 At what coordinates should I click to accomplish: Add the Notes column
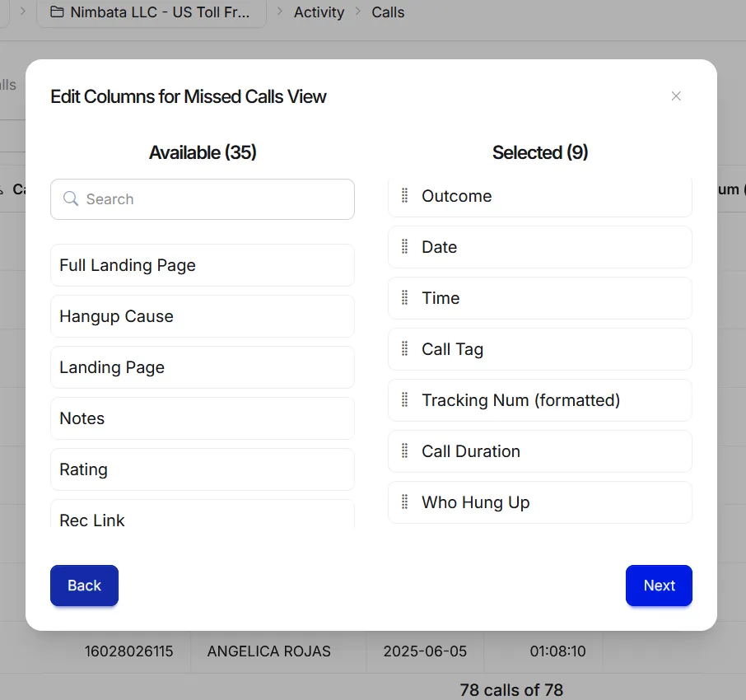(203, 418)
